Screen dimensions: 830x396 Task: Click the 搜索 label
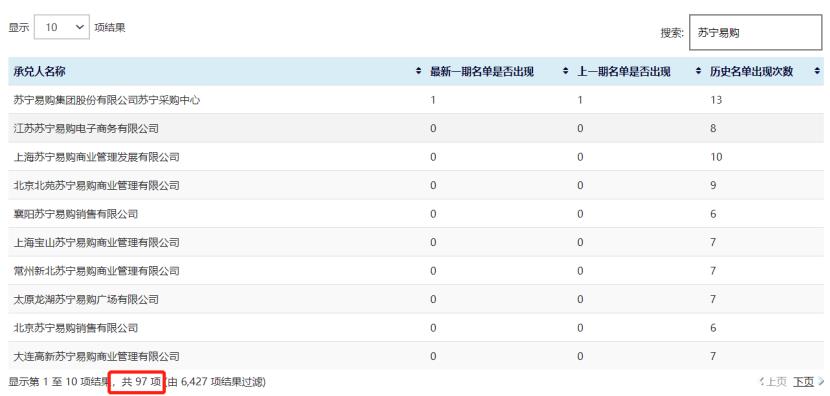pyautogui.click(x=672, y=33)
